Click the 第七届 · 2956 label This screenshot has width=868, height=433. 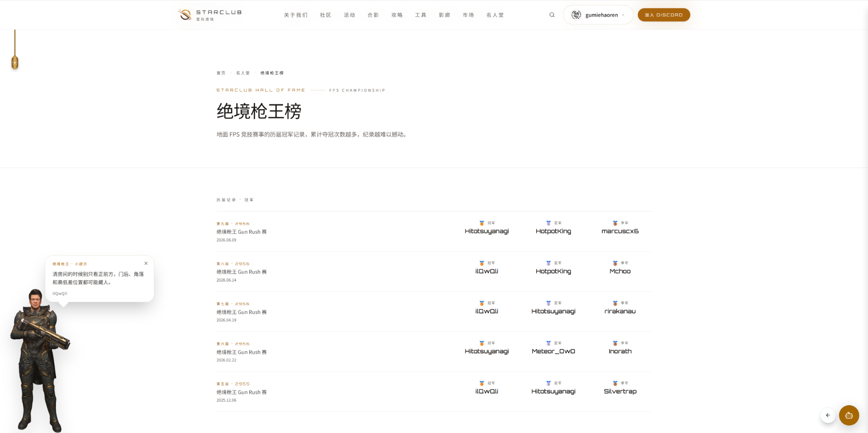[x=233, y=304]
